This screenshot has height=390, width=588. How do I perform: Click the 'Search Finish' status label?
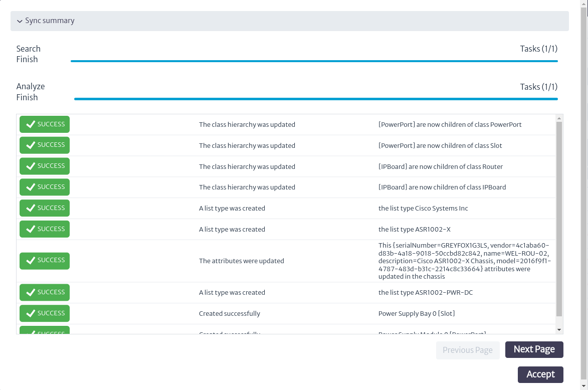tap(29, 54)
